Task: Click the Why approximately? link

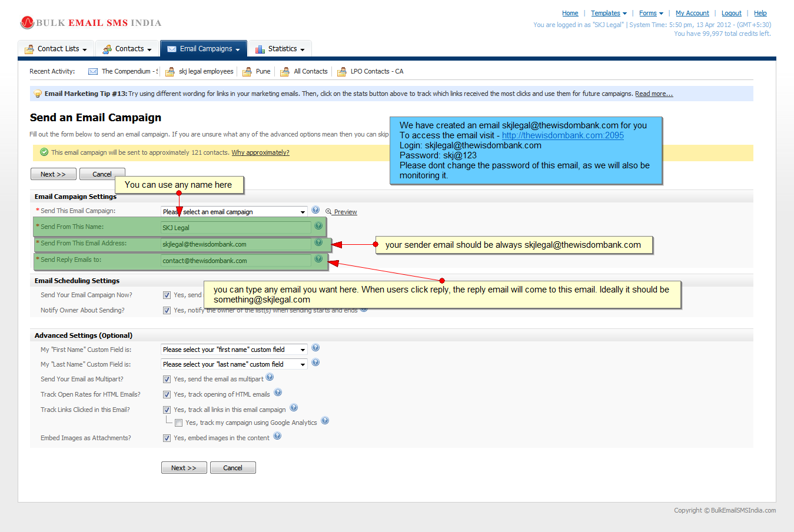Action: (260, 152)
